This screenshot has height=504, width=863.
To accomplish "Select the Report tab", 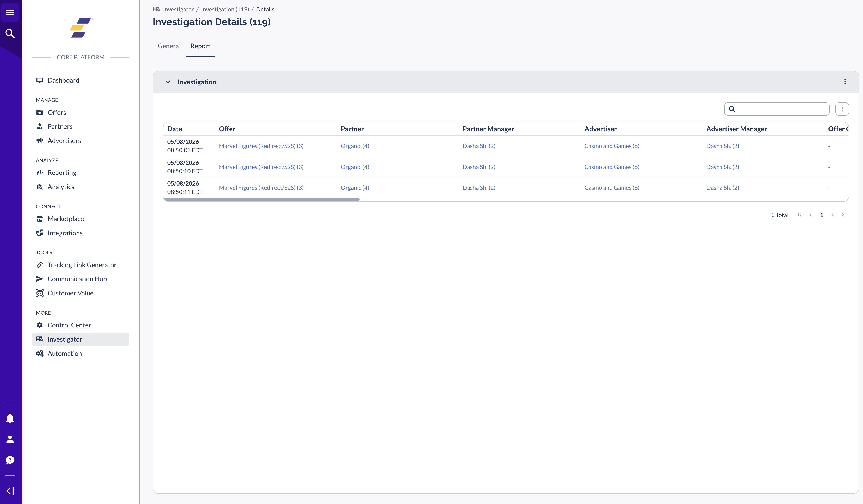I will (200, 46).
